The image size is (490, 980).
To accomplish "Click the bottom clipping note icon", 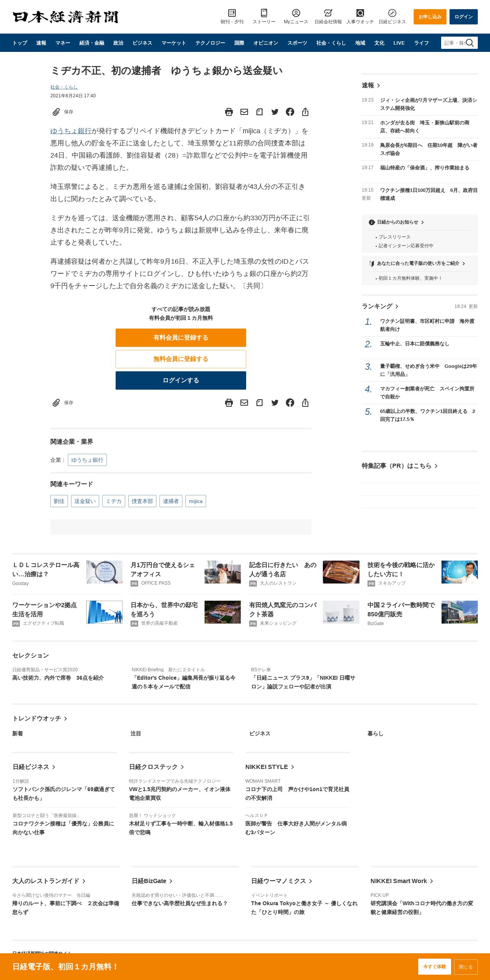I will [x=260, y=403].
